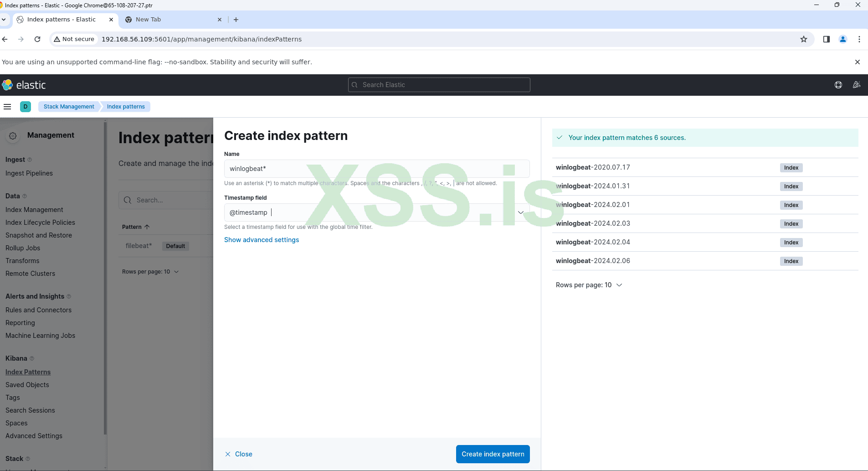Toggle Chrome side panel icon

pos(827,39)
